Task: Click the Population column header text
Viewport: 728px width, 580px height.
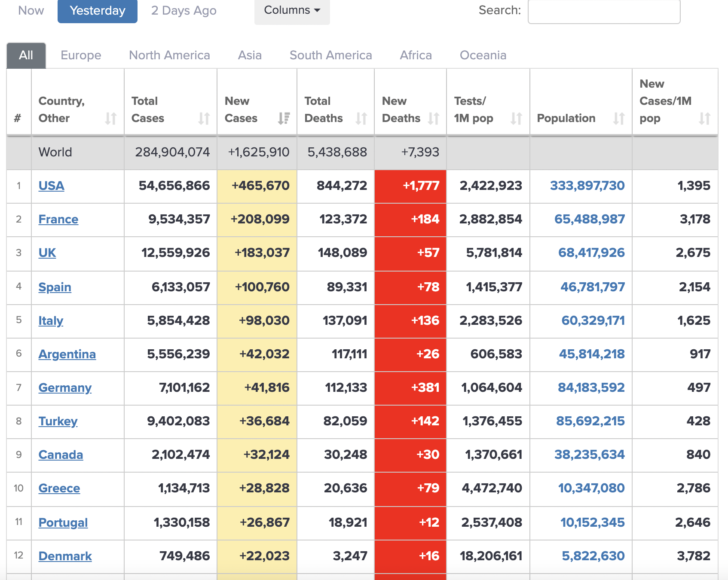Action: [566, 118]
